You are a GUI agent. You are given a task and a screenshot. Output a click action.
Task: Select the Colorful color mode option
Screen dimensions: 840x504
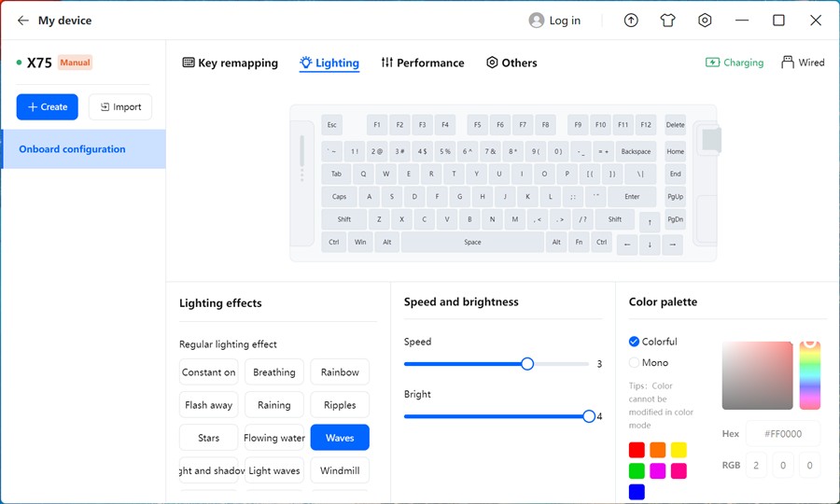pyautogui.click(x=635, y=342)
